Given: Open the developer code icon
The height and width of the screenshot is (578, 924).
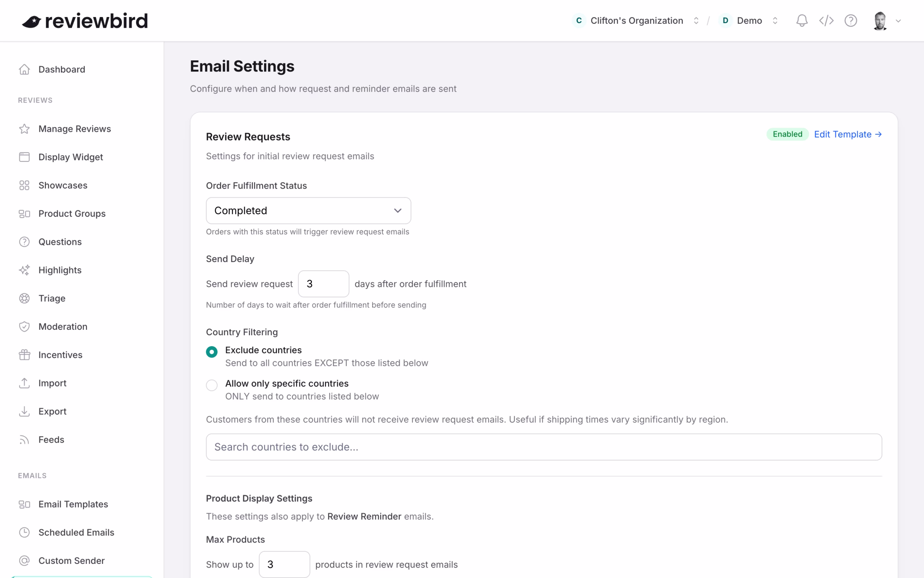Looking at the screenshot, I should click(826, 21).
